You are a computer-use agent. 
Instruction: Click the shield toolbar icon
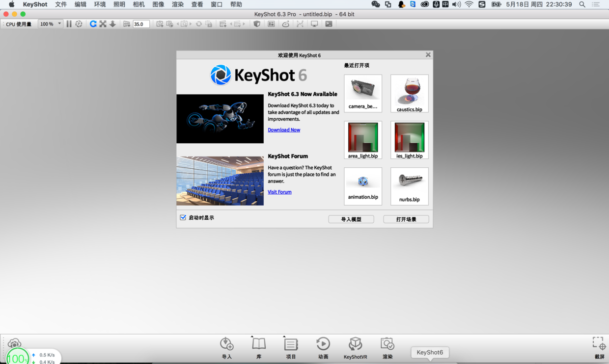(x=257, y=24)
